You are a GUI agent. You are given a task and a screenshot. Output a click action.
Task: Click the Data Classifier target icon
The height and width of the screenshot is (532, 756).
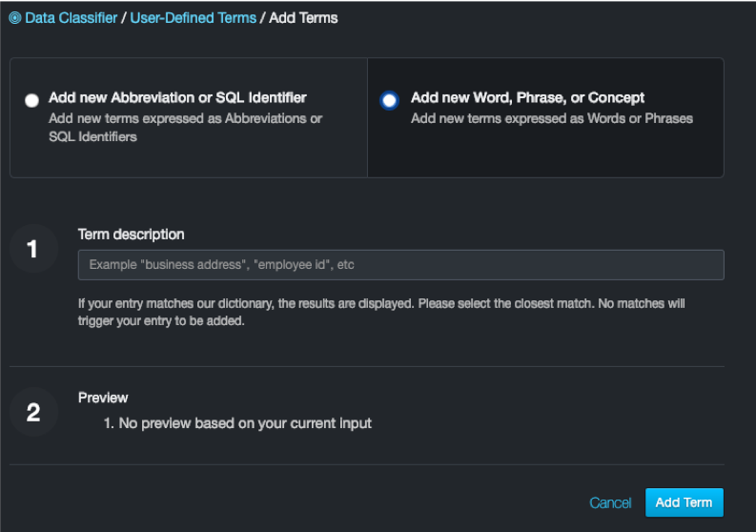(14, 18)
